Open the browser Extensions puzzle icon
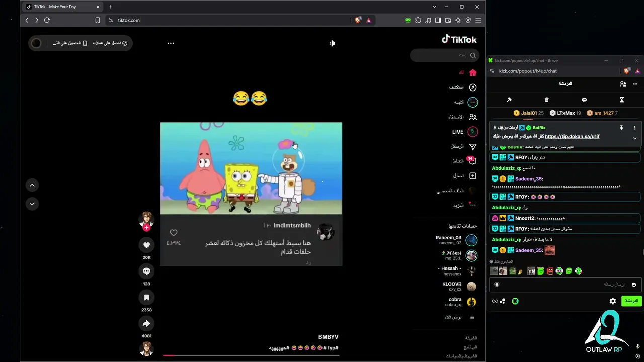 (x=418, y=20)
